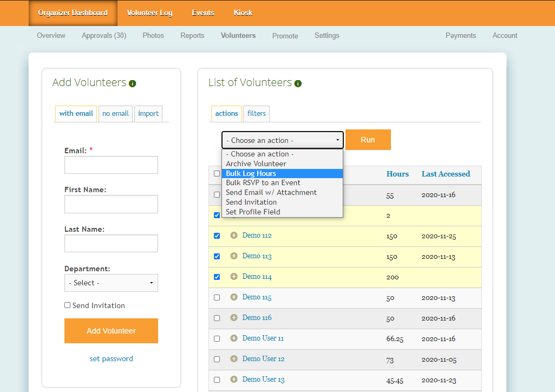Expand plus icon for Demo 115

tap(234, 297)
